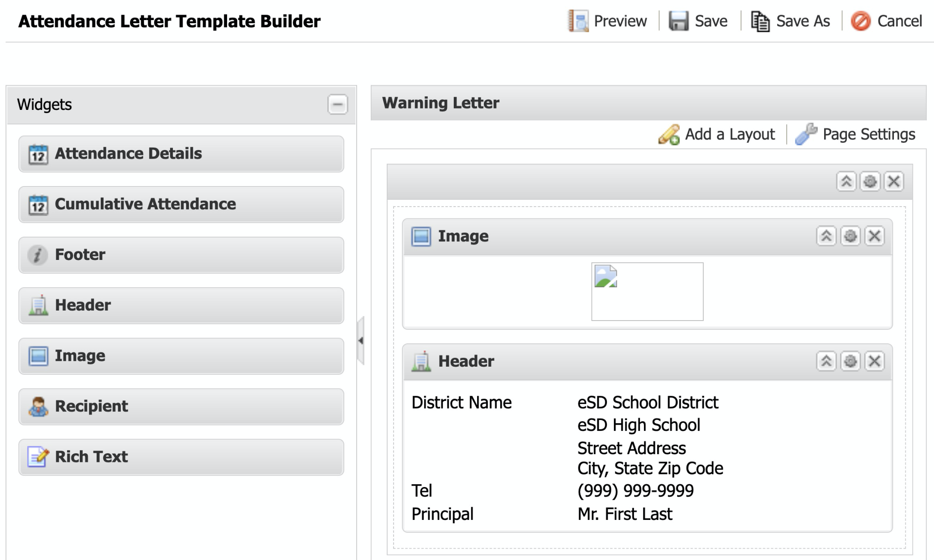Click the Header widget building icon in canvas
The width and height of the screenshot is (934, 560).
421,361
